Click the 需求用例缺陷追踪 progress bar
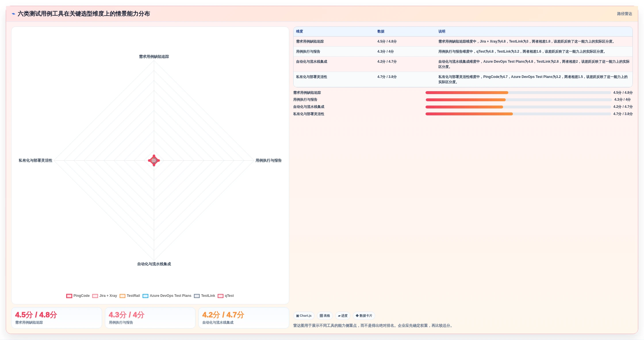 [x=518, y=93]
